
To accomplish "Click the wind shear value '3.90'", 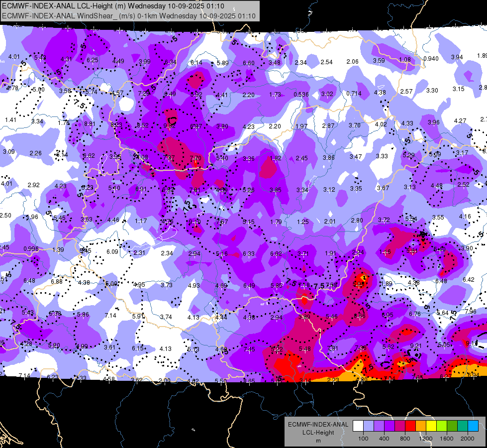I will click(x=467, y=248).
